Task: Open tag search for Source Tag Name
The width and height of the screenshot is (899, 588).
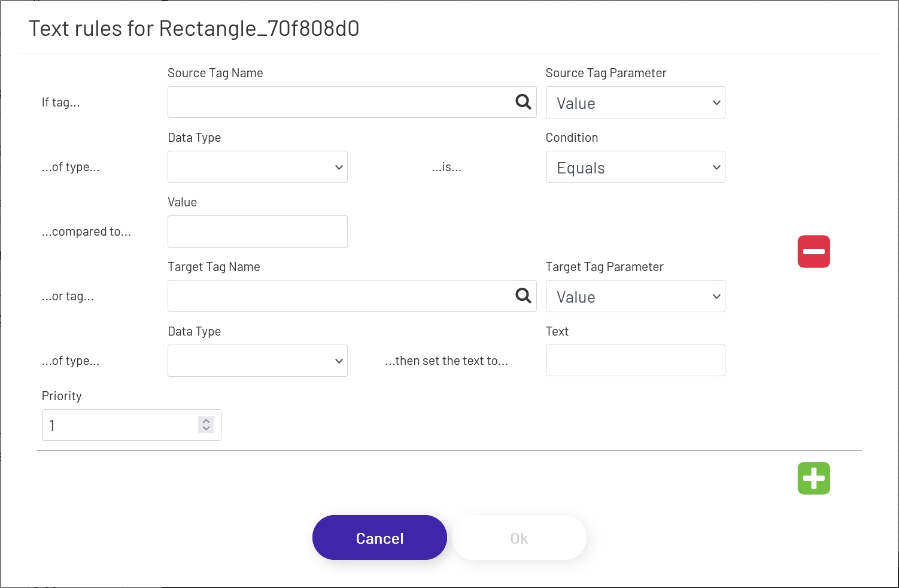Action: point(523,102)
